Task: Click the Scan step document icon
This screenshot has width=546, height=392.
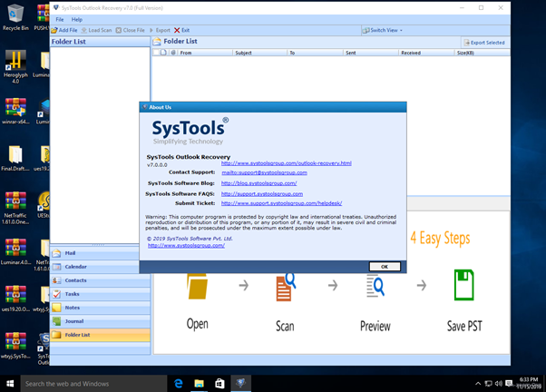Action: (x=286, y=287)
